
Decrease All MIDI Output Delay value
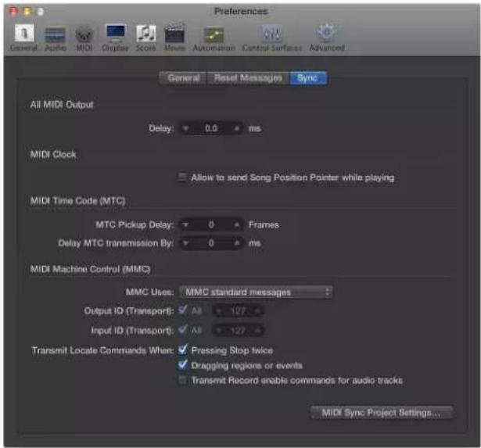click(185, 128)
